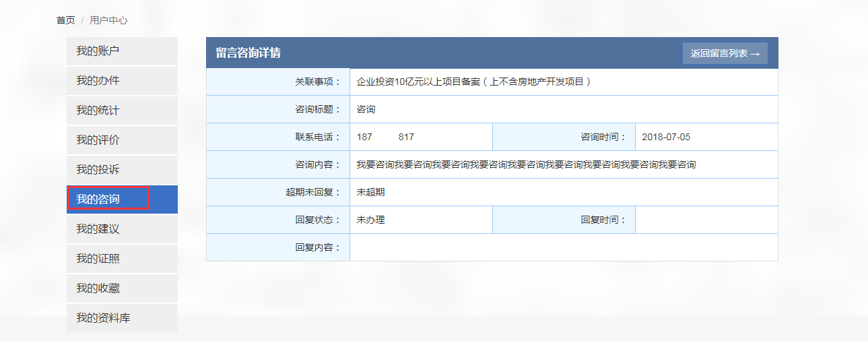Click the consultation date 2018-07-05
The image size is (868, 341).
click(x=665, y=137)
